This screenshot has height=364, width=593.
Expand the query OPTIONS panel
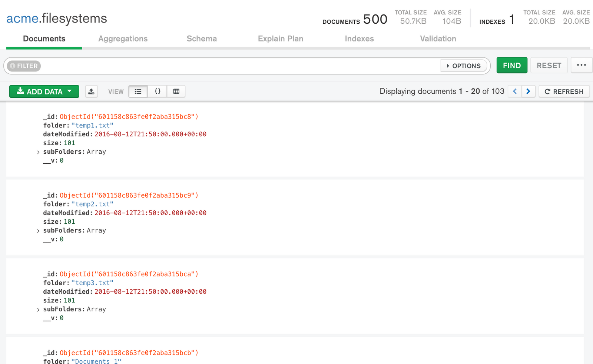tap(464, 66)
